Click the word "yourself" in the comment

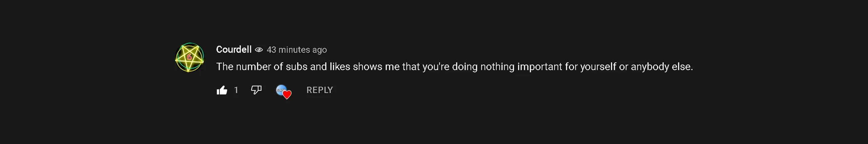coord(598,67)
